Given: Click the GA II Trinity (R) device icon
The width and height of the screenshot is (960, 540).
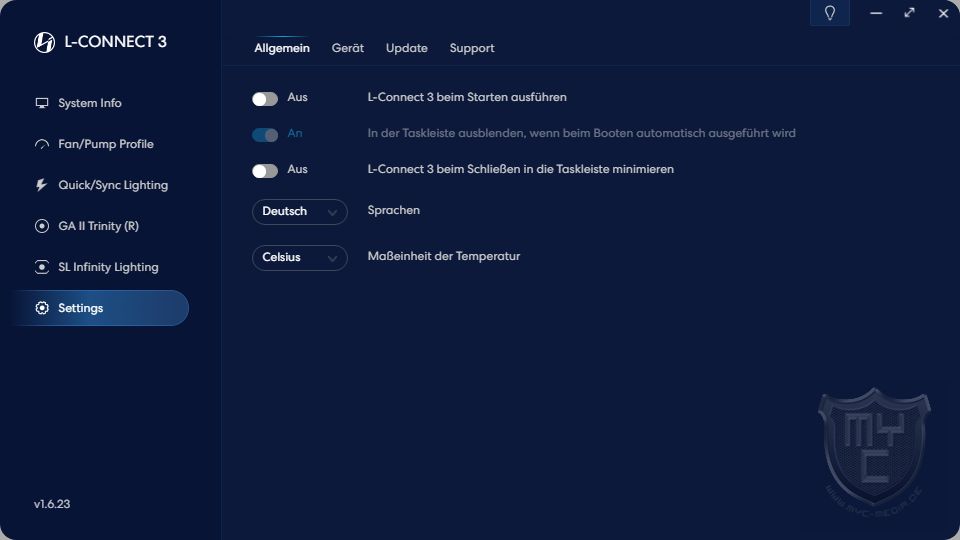Looking at the screenshot, I should (x=42, y=226).
